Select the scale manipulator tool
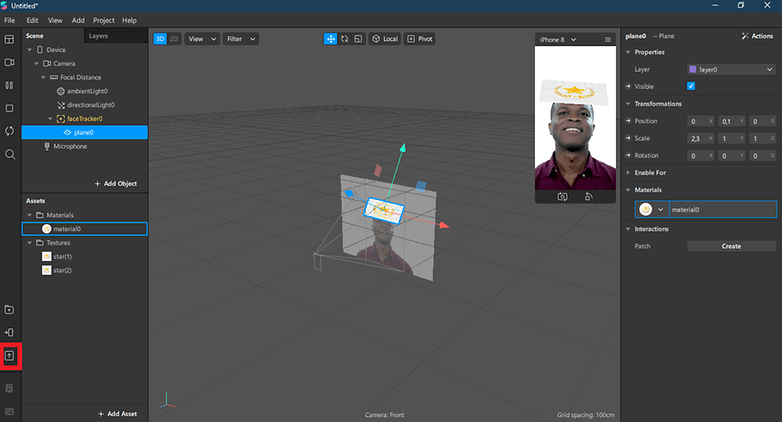This screenshot has height=422, width=782. click(358, 39)
